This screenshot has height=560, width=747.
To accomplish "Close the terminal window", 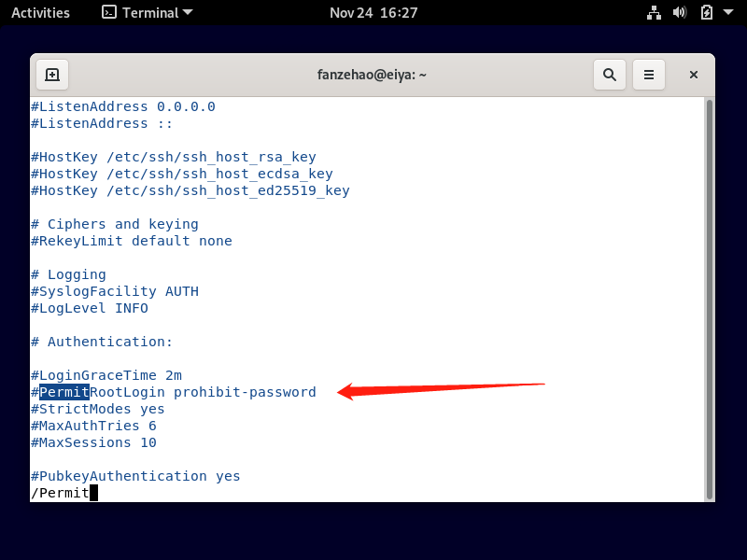I will [694, 75].
